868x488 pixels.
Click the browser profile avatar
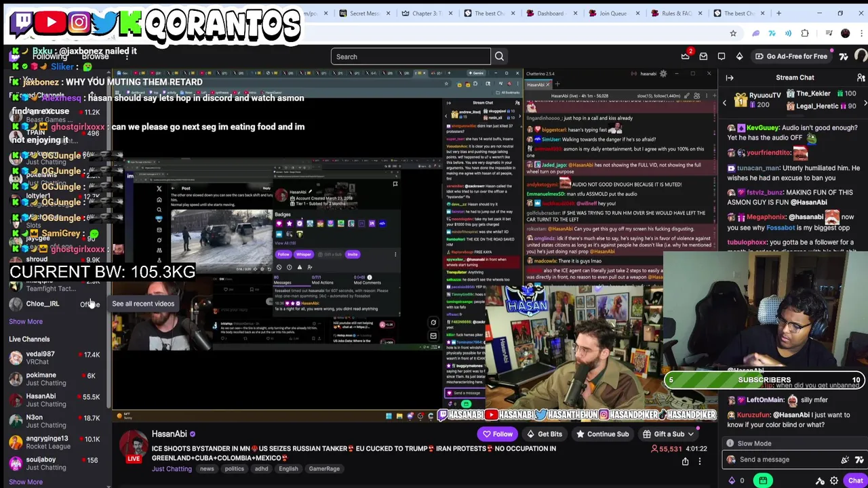pos(845,33)
